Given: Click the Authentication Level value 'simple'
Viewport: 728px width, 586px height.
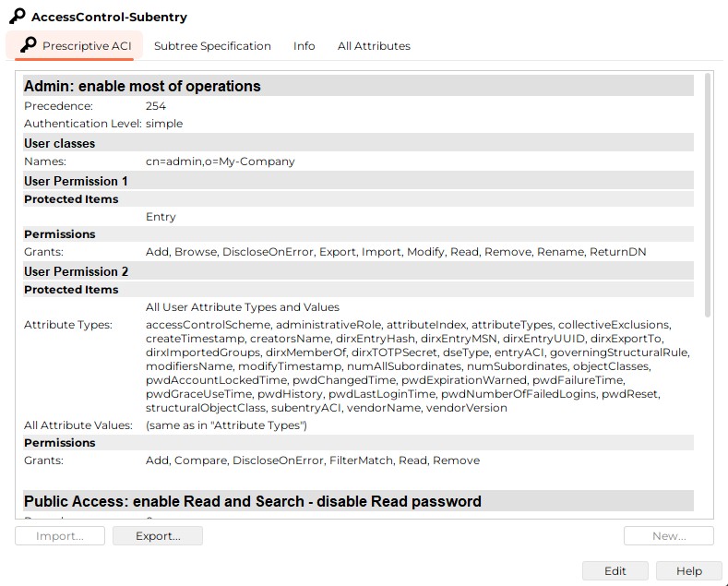Looking at the screenshot, I should [164, 124].
